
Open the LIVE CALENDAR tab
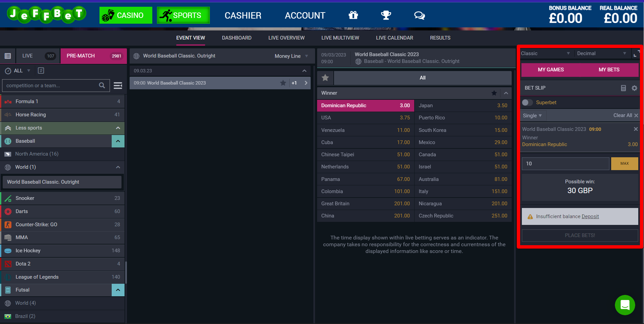coord(394,38)
